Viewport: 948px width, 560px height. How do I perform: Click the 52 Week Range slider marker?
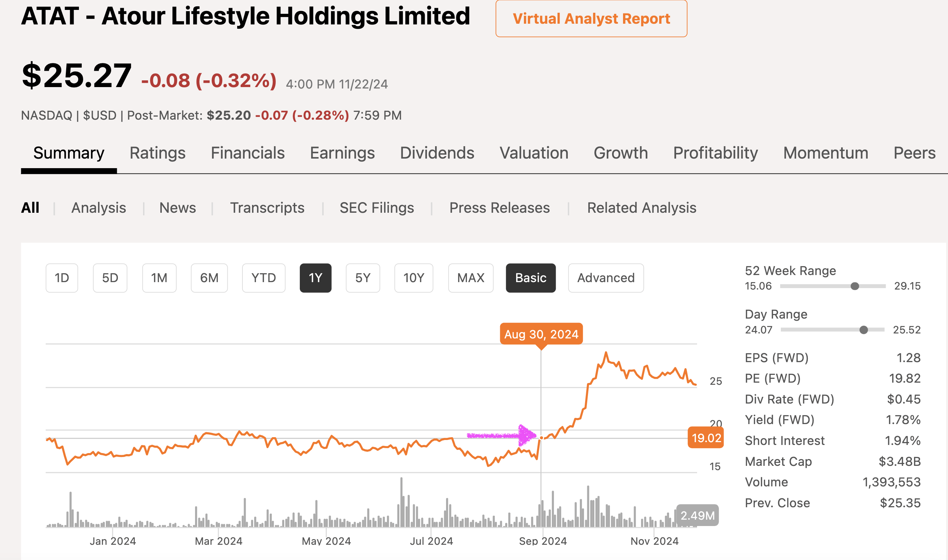pyautogui.click(x=855, y=286)
